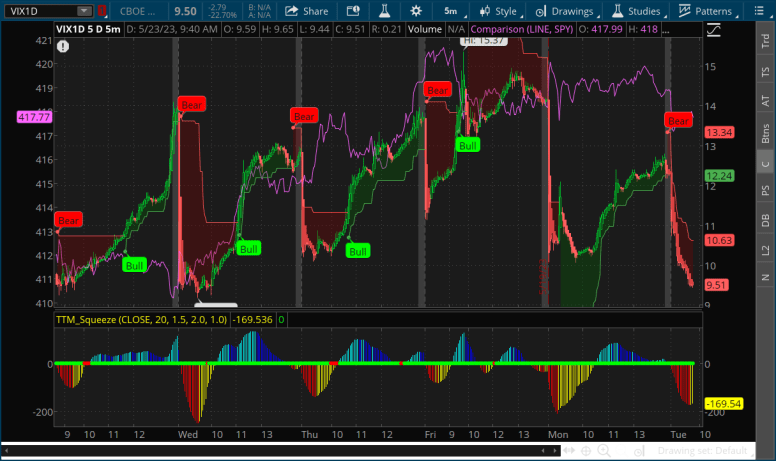Click the horizontal chart scrollbar
This screenshot has height=461, width=776.
(281, 451)
